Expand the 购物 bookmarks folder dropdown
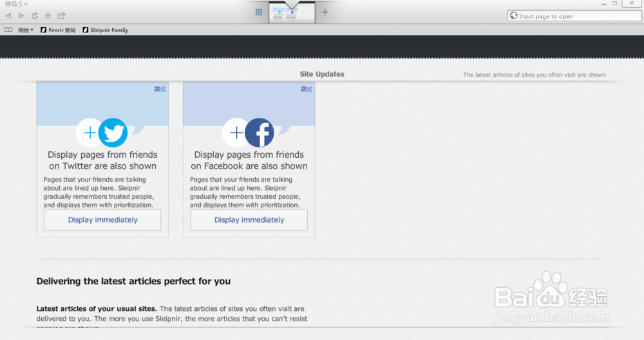This screenshot has width=644, height=340. click(26, 30)
